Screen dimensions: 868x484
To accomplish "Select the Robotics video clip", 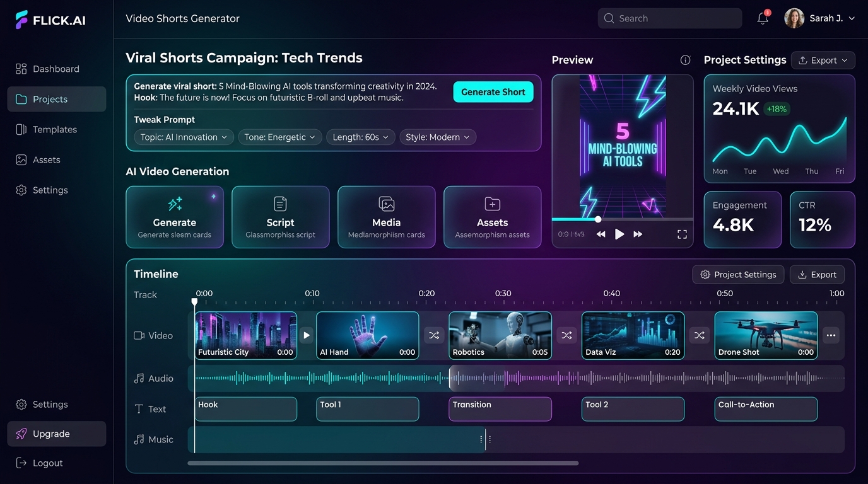I will pos(500,335).
